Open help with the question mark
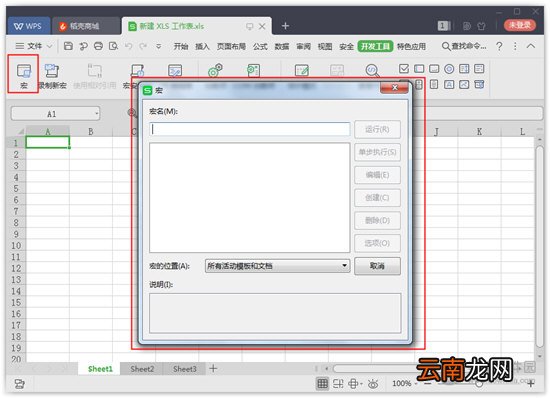The image size is (550, 398). coord(499,46)
